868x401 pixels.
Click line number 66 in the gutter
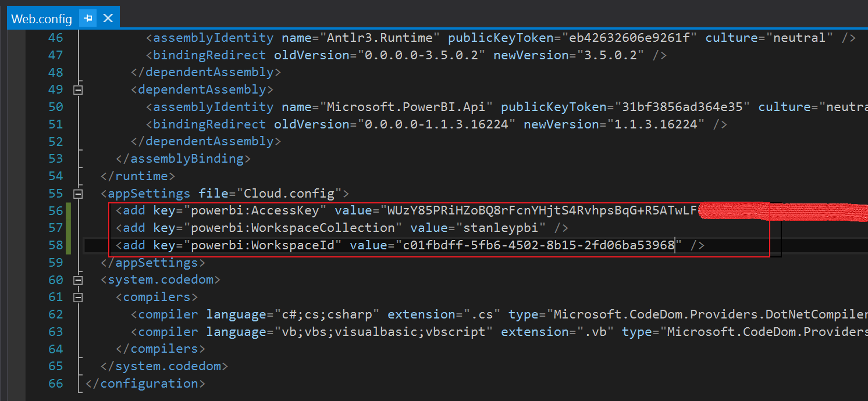click(x=55, y=384)
